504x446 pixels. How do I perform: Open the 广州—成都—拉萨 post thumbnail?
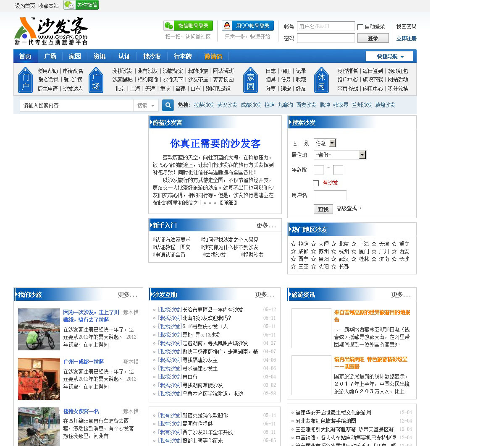[x=39, y=379]
